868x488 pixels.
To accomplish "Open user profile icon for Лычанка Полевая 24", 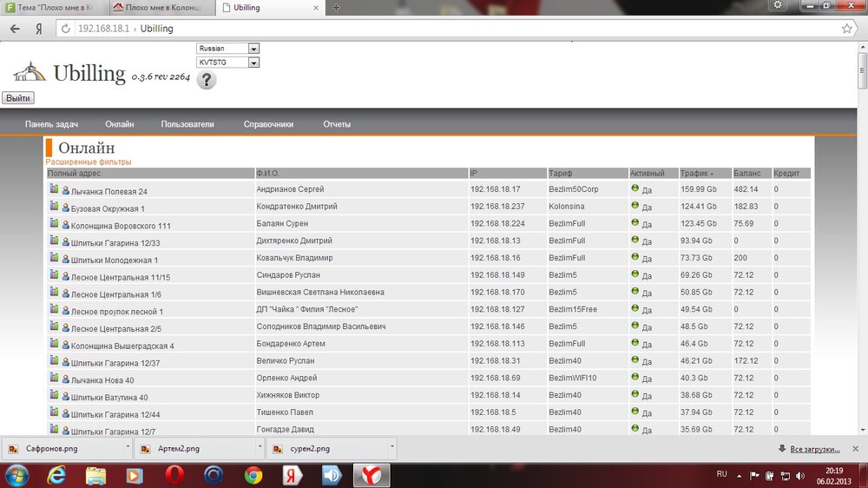I will (65, 190).
